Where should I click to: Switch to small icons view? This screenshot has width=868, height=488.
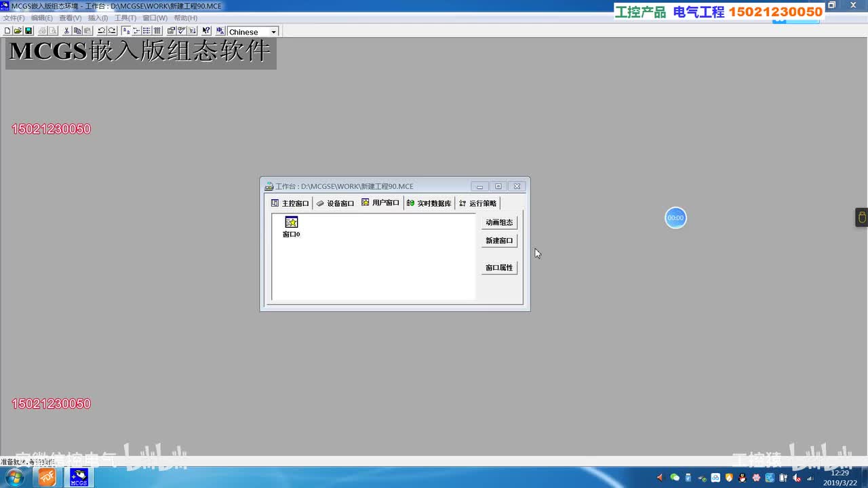coord(136,31)
